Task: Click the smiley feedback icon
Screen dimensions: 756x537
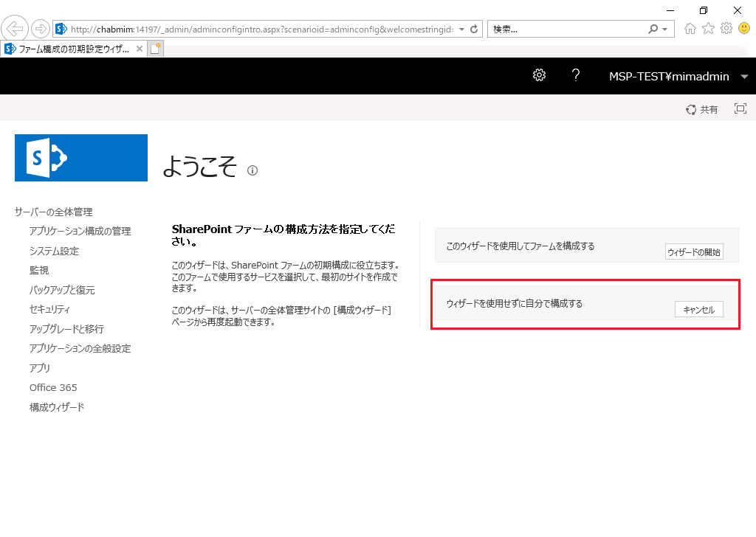Action: point(744,29)
